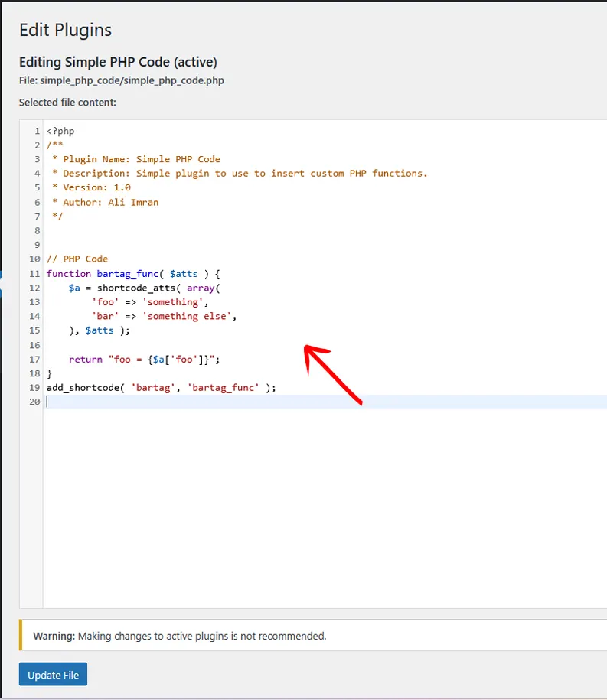Click the closing brace on line 18
This screenshot has height=700, width=607.
[x=50, y=373]
